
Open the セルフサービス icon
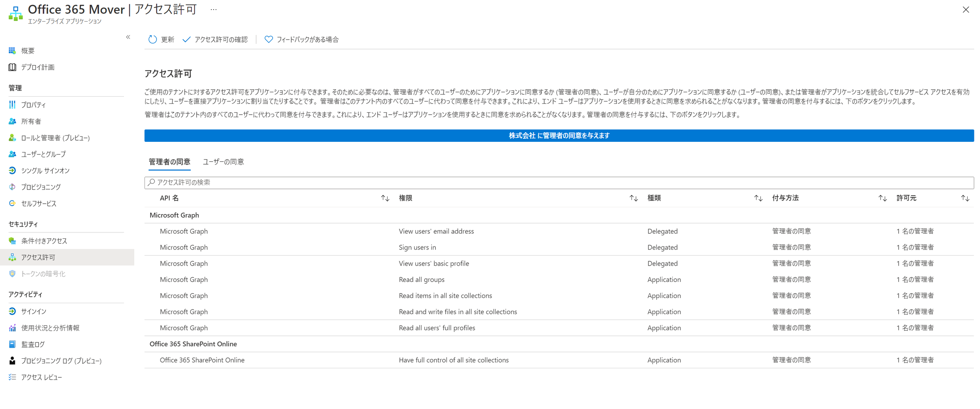click(x=12, y=203)
